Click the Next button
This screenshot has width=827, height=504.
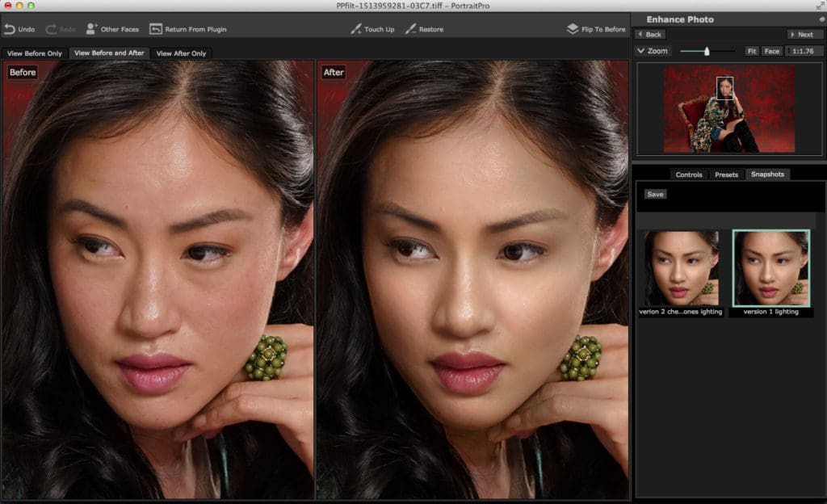(804, 34)
